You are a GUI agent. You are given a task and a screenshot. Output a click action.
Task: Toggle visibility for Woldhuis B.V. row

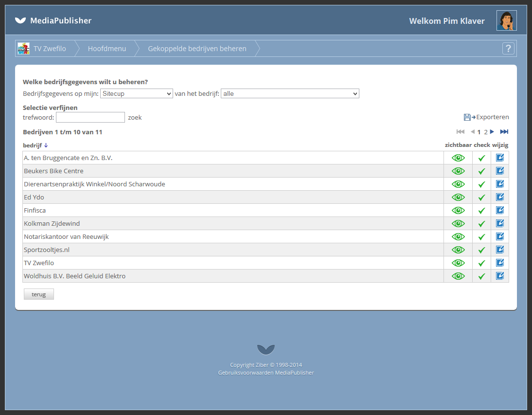tap(458, 276)
